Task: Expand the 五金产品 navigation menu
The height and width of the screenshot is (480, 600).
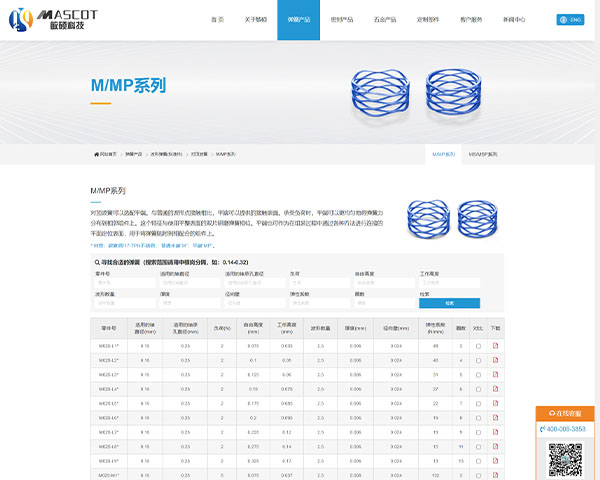Action: 385,19
